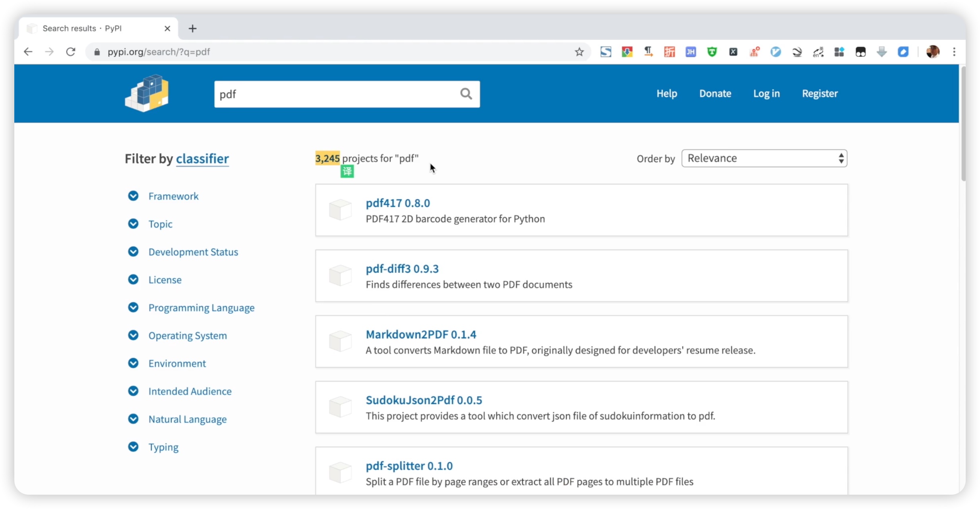980x509 pixels.
Task: Click the pdf417 package cube thumbnail
Action: click(x=340, y=210)
